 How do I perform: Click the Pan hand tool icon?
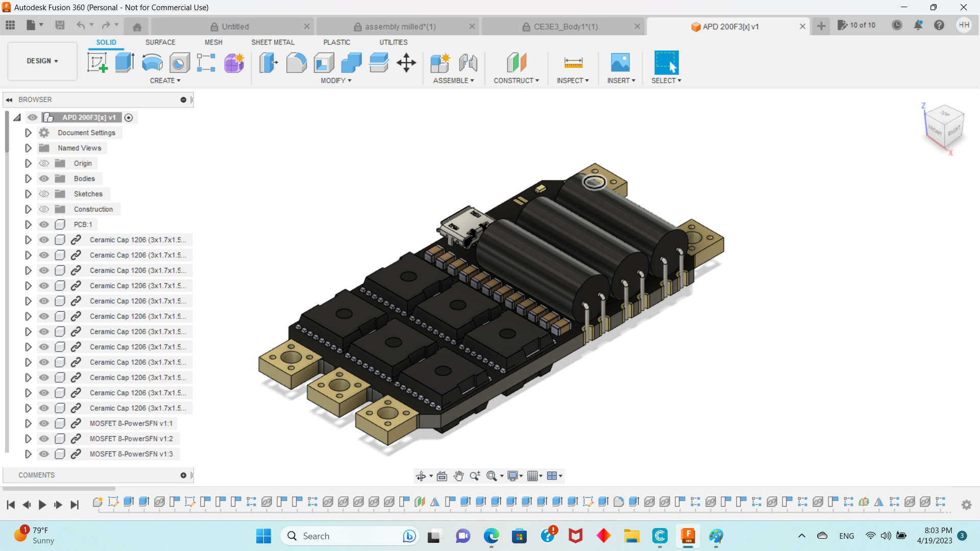pyautogui.click(x=458, y=476)
